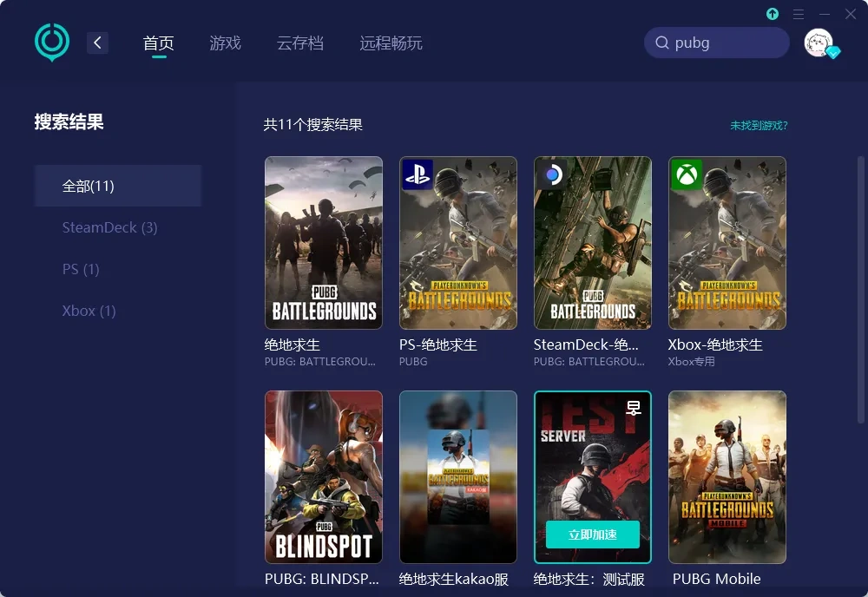Click the upward arrow icon near window controls

pos(772,14)
